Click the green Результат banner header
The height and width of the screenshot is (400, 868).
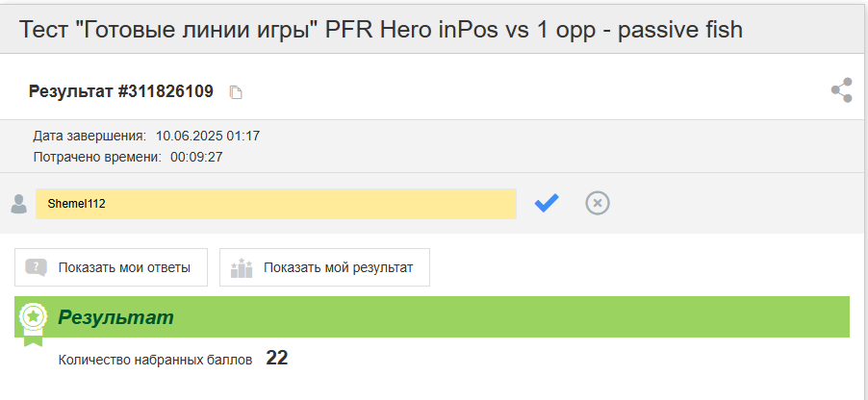(x=432, y=317)
